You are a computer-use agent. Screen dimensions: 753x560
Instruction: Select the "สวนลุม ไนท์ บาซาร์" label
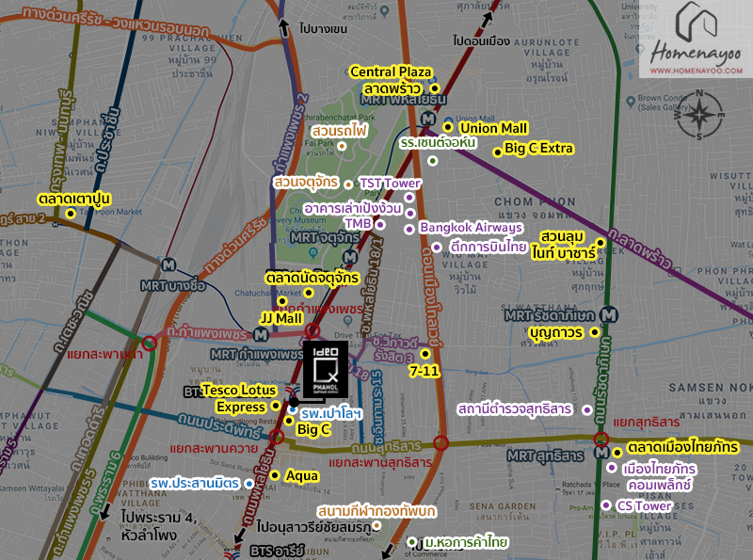(564, 245)
